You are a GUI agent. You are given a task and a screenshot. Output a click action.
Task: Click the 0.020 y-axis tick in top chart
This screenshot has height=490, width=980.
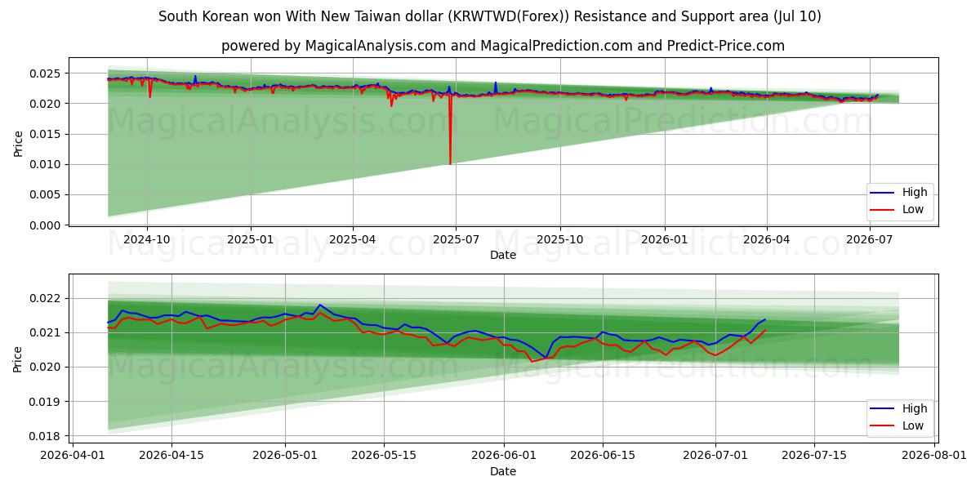pyautogui.click(x=46, y=104)
